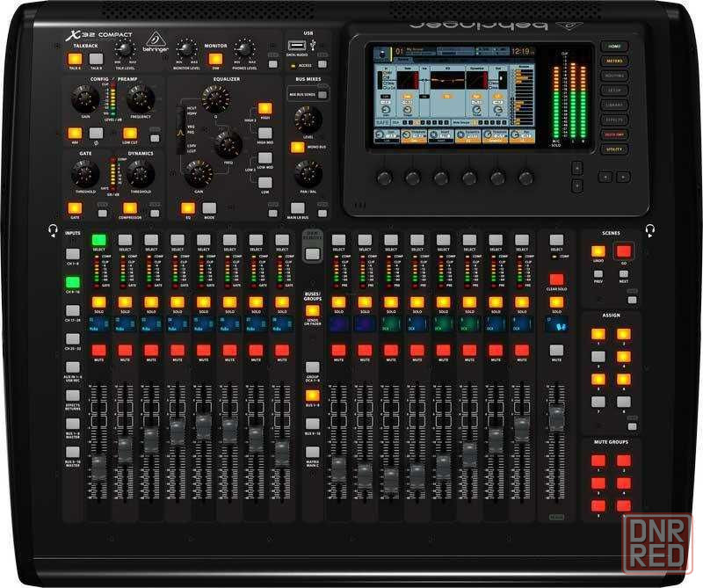Switch to CH 17-24 input layer
This screenshot has height=588, width=703.
73,310
